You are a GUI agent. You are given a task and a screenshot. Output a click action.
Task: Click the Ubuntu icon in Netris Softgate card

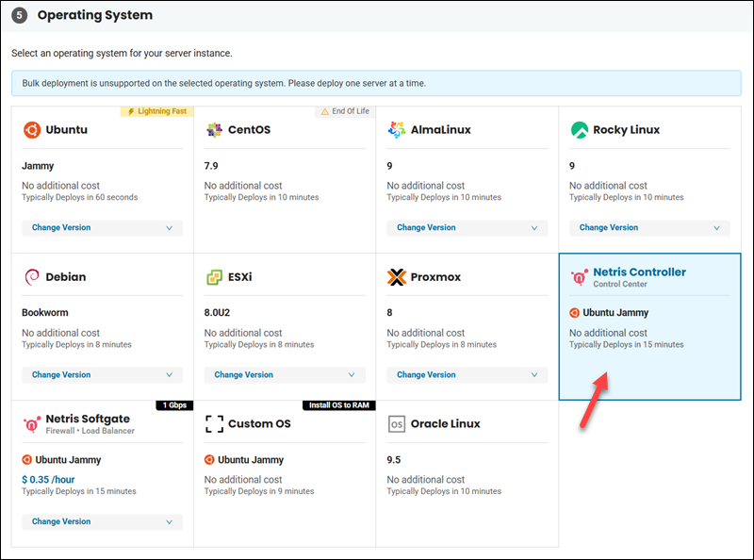pos(27,460)
